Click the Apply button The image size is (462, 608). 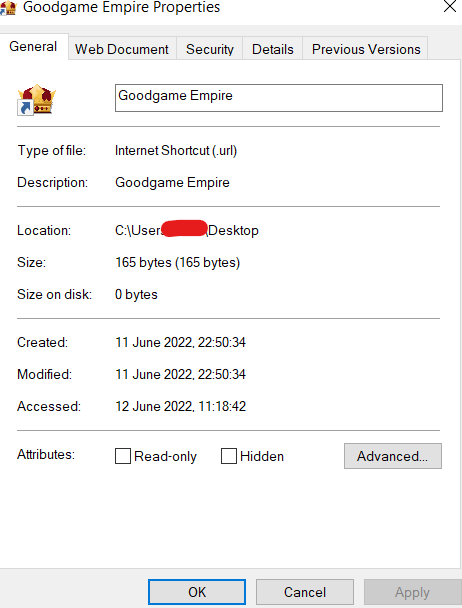tap(412, 592)
